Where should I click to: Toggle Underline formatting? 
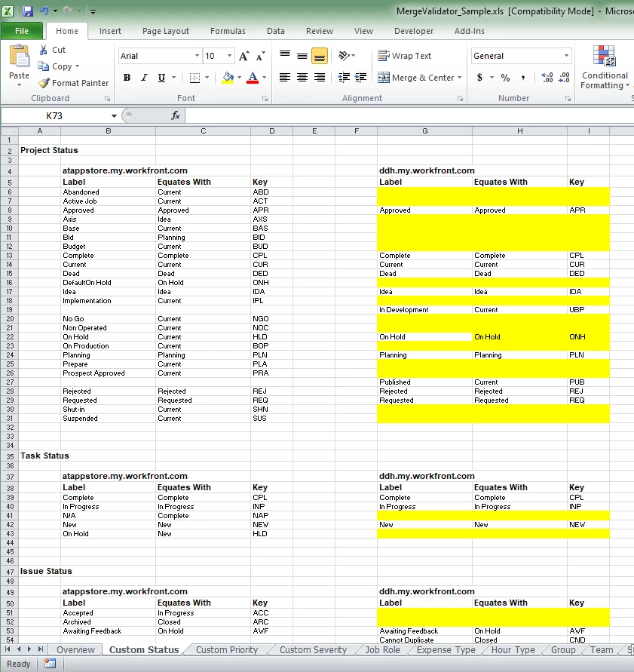click(x=161, y=78)
